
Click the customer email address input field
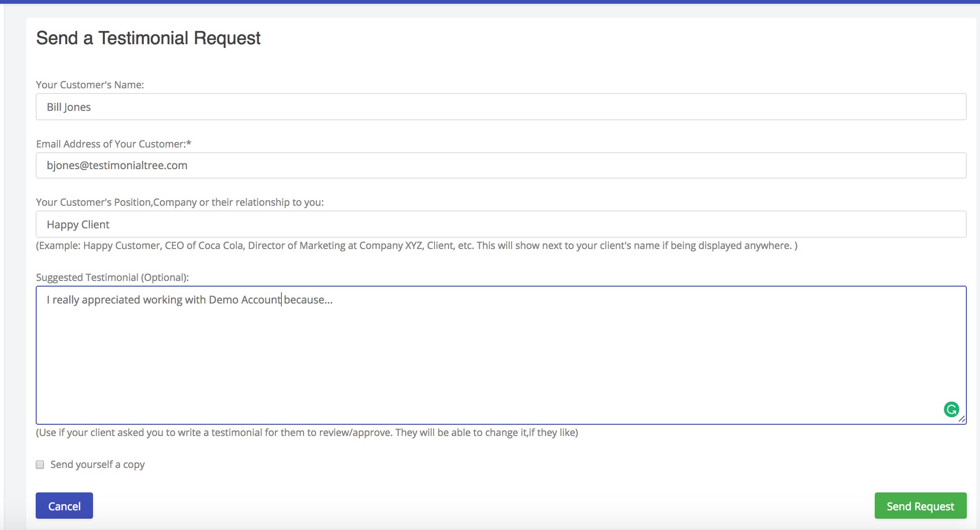pos(501,165)
